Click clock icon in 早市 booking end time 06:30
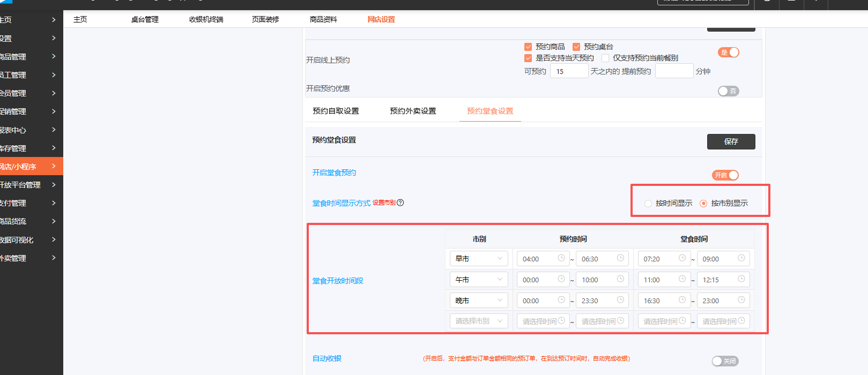The height and width of the screenshot is (375, 868). click(x=620, y=258)
